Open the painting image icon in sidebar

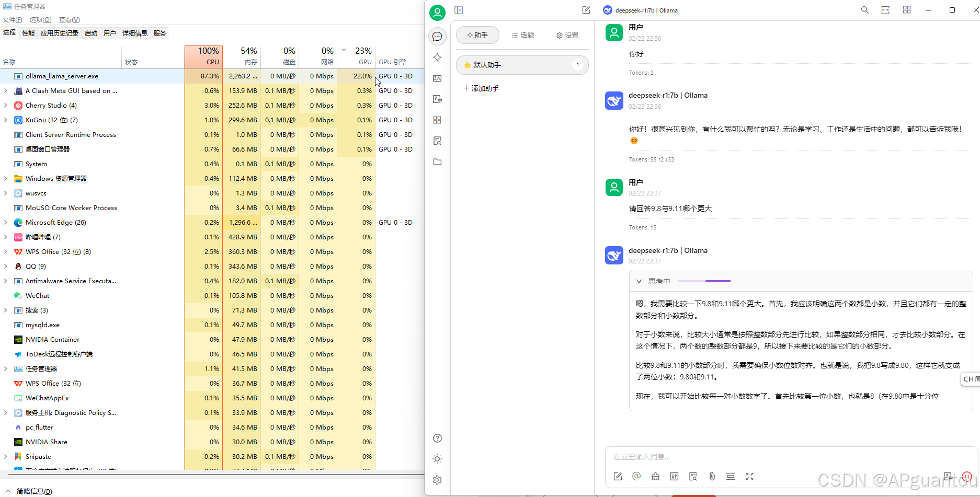pyautogui.click(x=437, y=78)
